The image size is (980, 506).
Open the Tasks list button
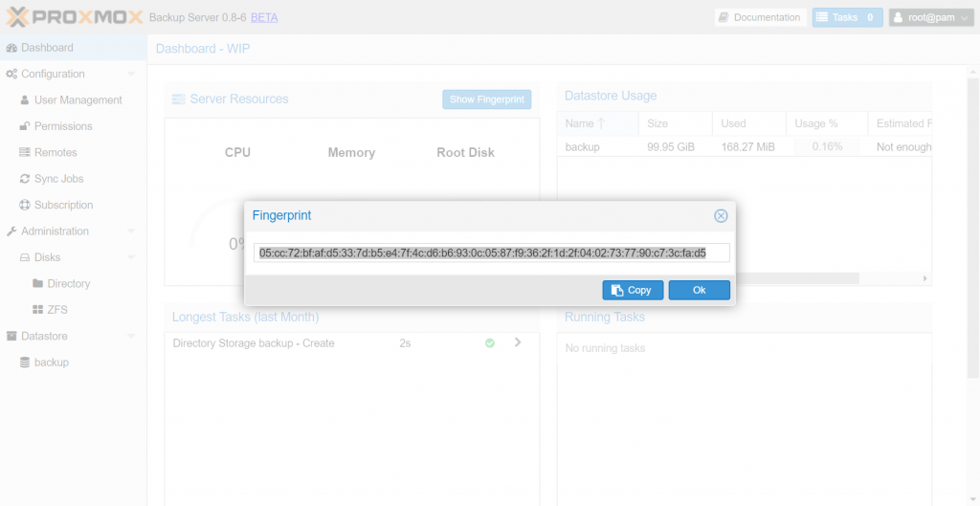[848, 17]
